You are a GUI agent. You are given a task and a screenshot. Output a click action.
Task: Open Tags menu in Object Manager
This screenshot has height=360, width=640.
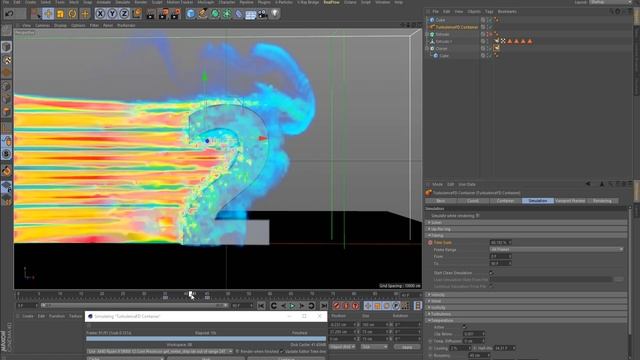pos(489,12)
